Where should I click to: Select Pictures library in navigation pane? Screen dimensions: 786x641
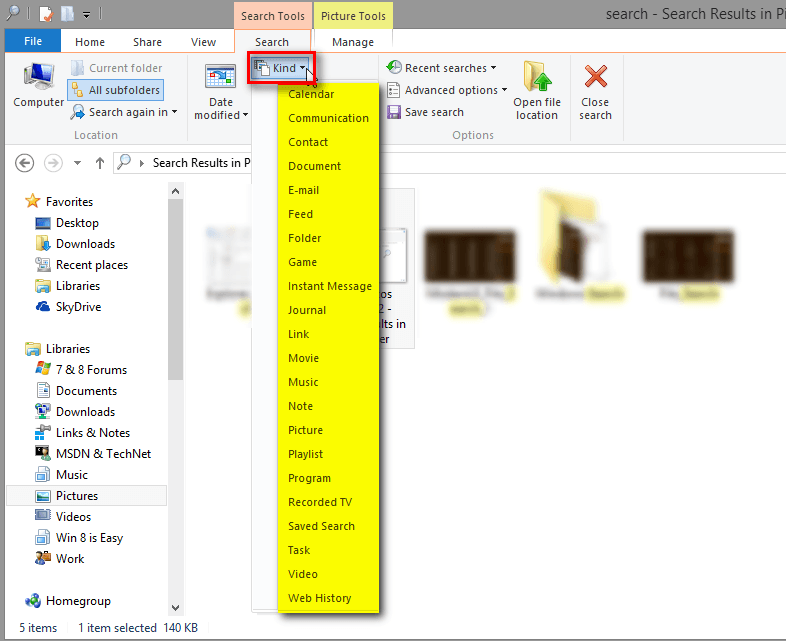coord(76,496)
